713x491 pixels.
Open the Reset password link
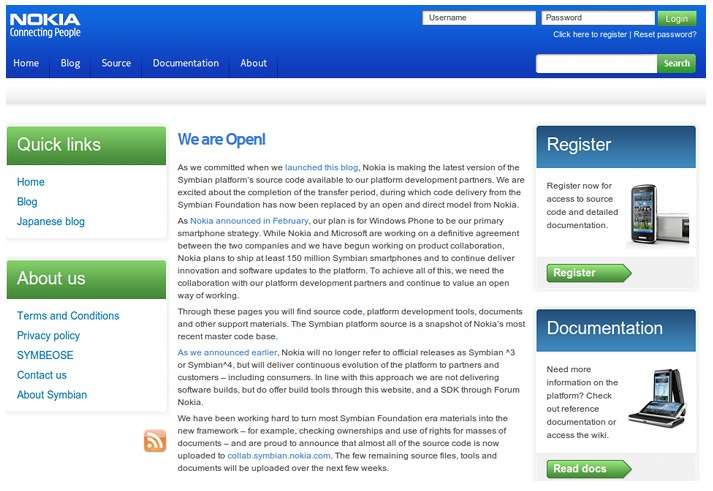[x=665, y=35]
